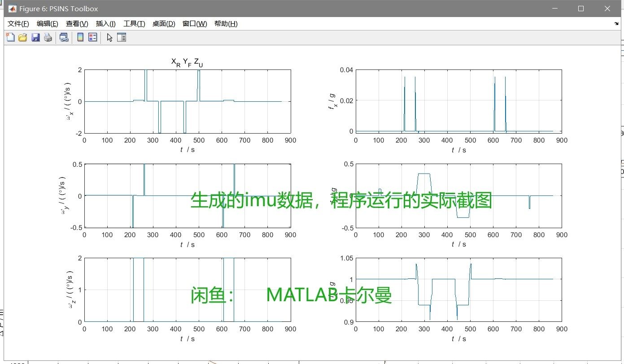Click the MATLAB logo in the title bar
The height and width of the screenshot is (364, 624).
pyautogui.click(x=12, y=9)
